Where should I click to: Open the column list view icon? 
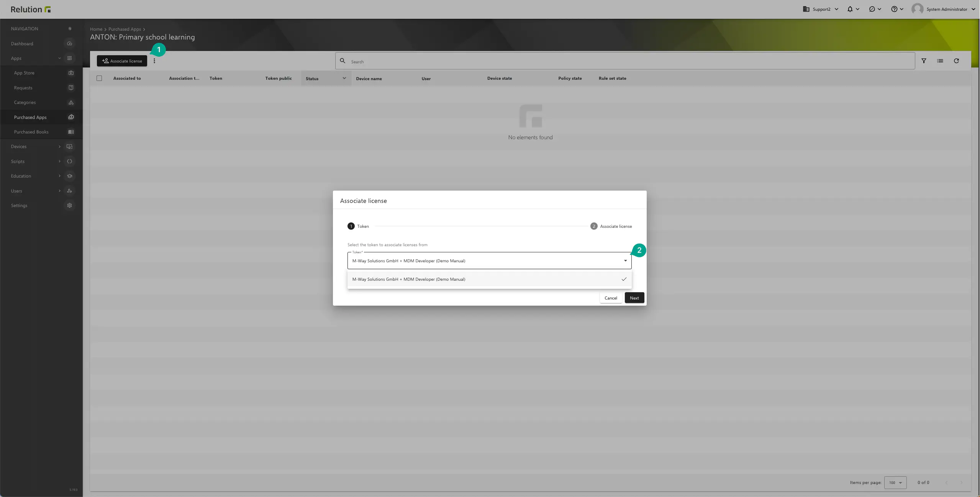(940, 61)
